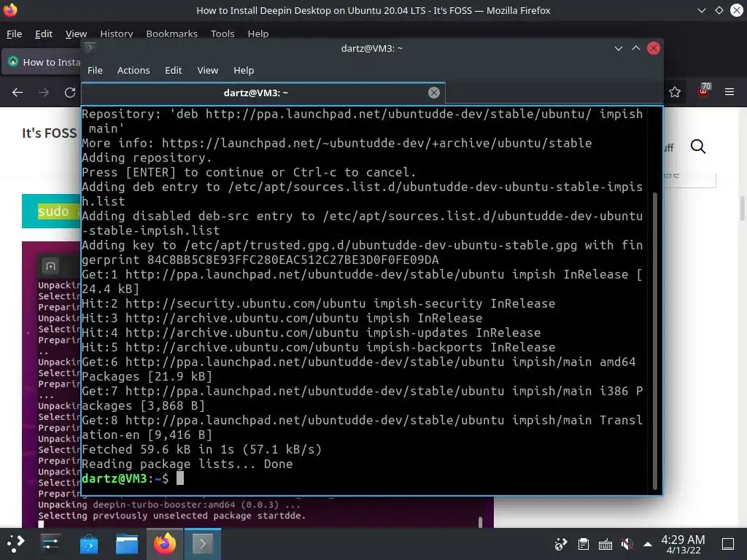
Task: Click the terminal window title icon
Action: point(90,47)
